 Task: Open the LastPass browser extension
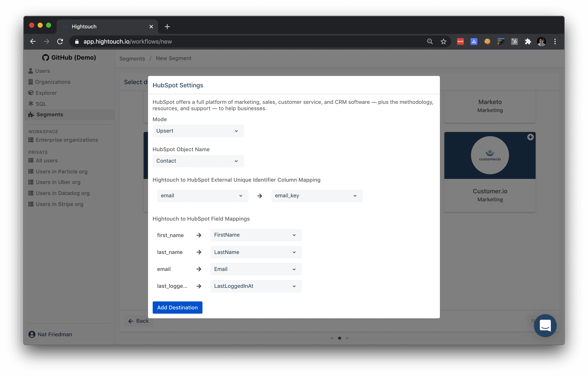click(460, 41)
